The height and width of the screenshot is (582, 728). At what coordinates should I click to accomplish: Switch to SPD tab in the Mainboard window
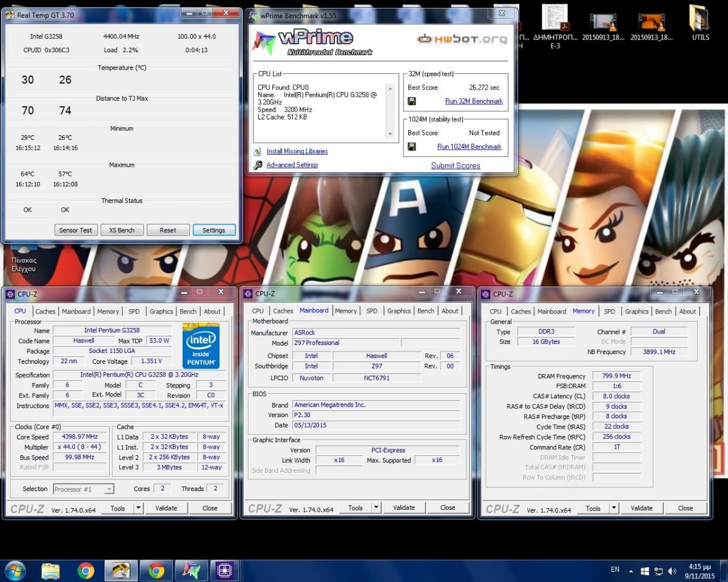click(372, 311)
